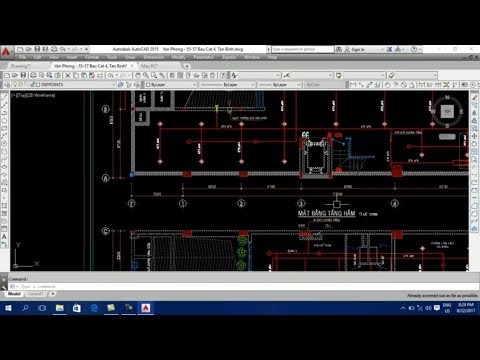Expand the table style dropdown
Image resolution: width=480 pixels, height=360 pixels.
(383, 75)
